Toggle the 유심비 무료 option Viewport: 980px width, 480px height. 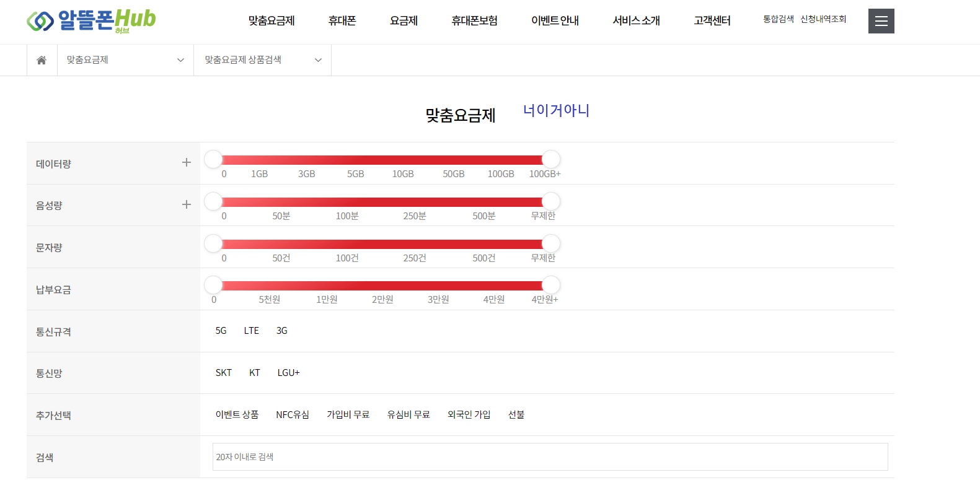point(408,414)
